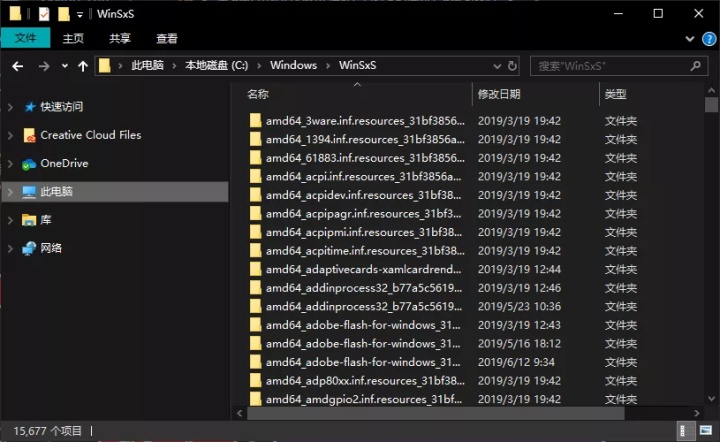Click the Properties quick access icon

[44, 14]
